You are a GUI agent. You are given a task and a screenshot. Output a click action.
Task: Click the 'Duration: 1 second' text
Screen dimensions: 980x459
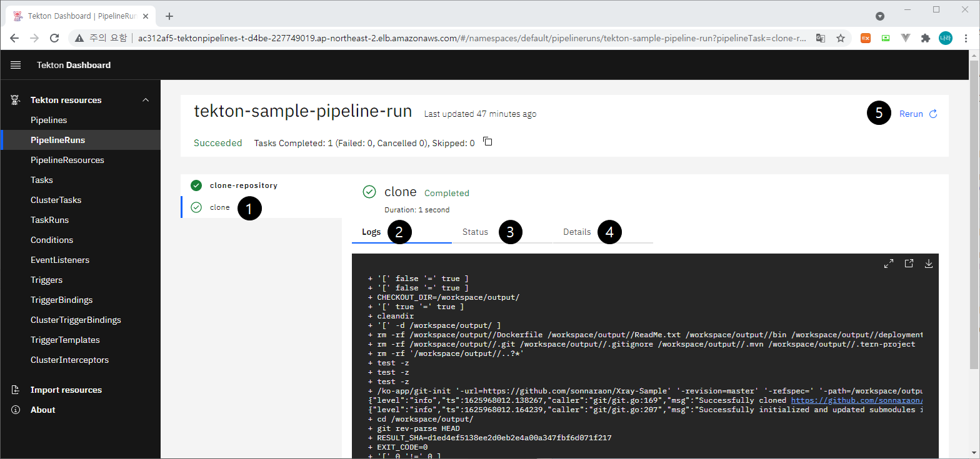417,210
